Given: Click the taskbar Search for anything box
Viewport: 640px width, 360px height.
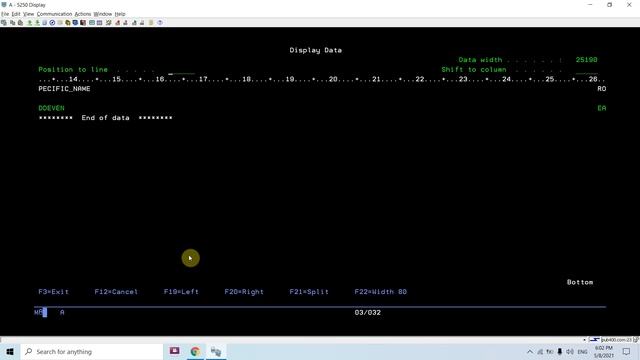Looking at the screenshot, I should coord(92,351).
